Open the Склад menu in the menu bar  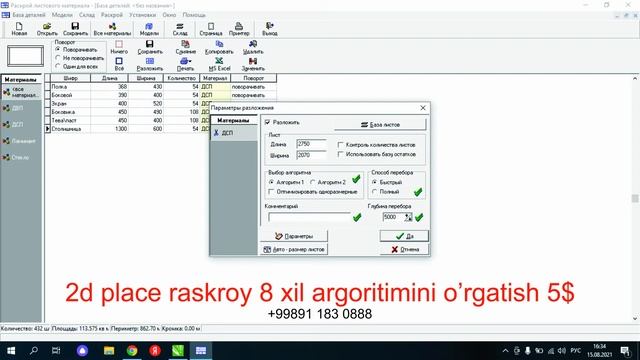(x=87, y=15)
